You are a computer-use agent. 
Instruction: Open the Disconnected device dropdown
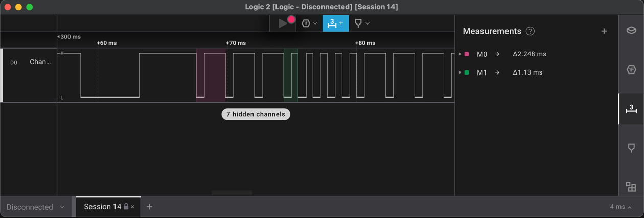(x=35, y=207)
